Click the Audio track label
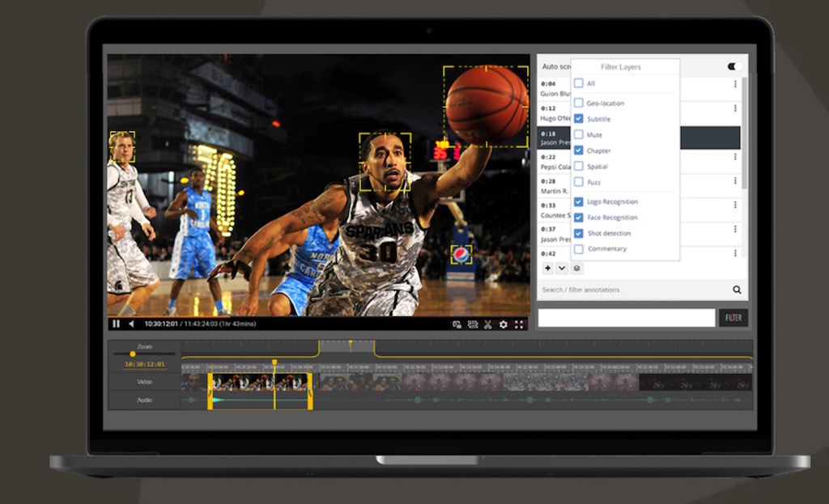 click(144, 400)
